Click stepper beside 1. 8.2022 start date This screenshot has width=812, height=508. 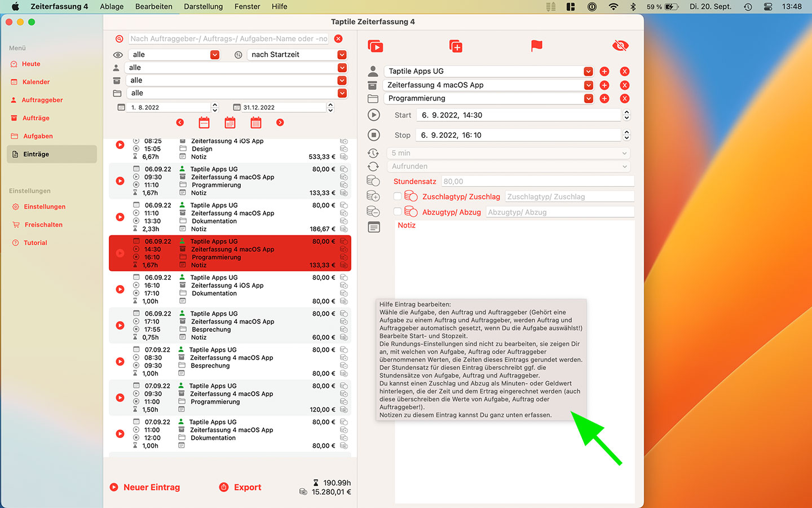pos(215,107)
